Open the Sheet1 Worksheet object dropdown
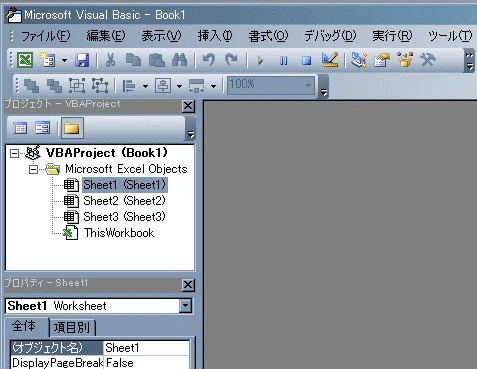477x369 pixels. [x=185, y=306]
